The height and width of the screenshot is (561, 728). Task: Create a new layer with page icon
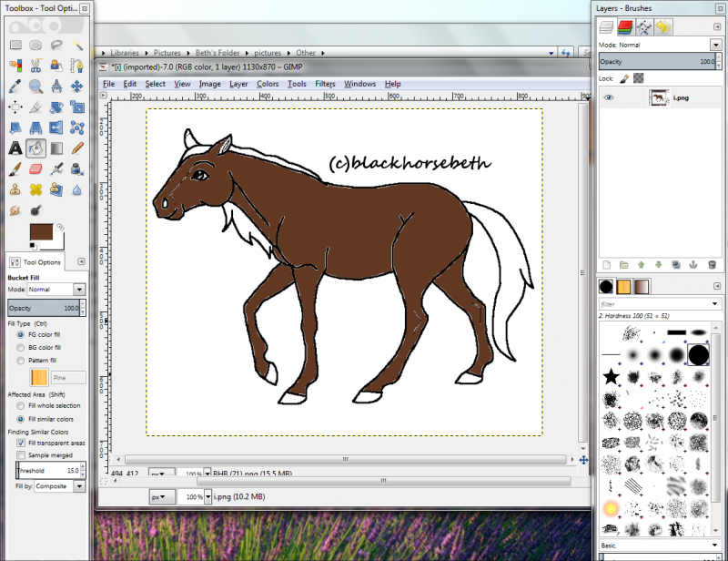pyautogui.click(x=606, y=265)
